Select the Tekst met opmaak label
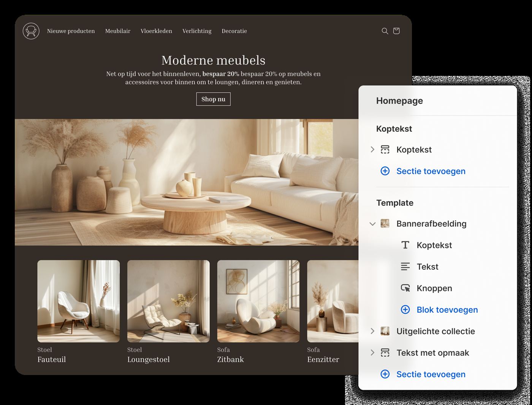Image resolution: width=532 pixels, height=405 pixels. pos(433,353)
